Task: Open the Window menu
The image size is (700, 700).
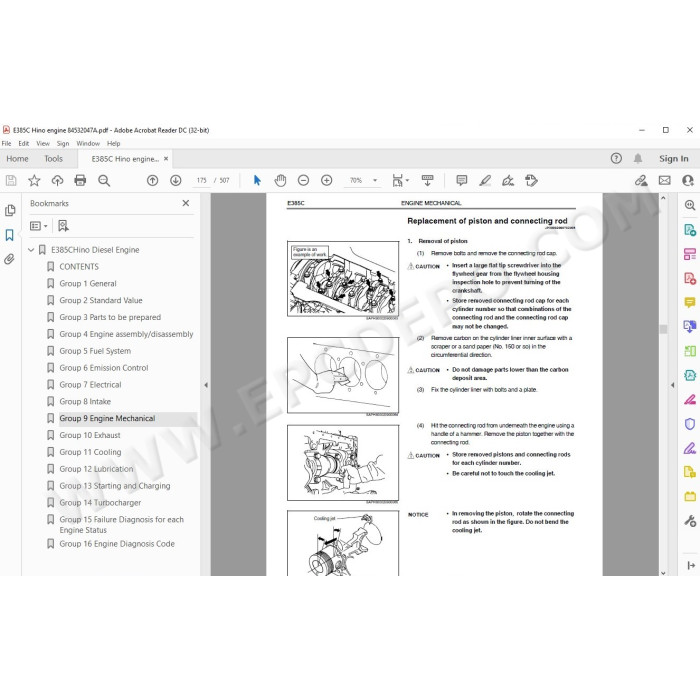Action: pos(88,143)
